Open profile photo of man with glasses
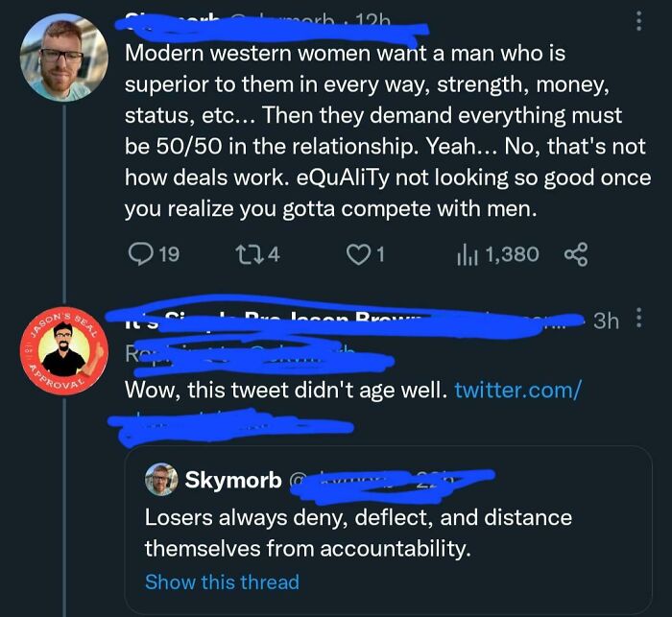This screenshot has height=617, width=672. 63,58
